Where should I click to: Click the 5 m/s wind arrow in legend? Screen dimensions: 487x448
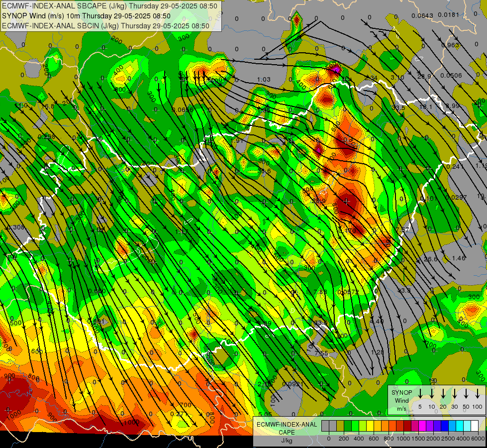[420, 393]
